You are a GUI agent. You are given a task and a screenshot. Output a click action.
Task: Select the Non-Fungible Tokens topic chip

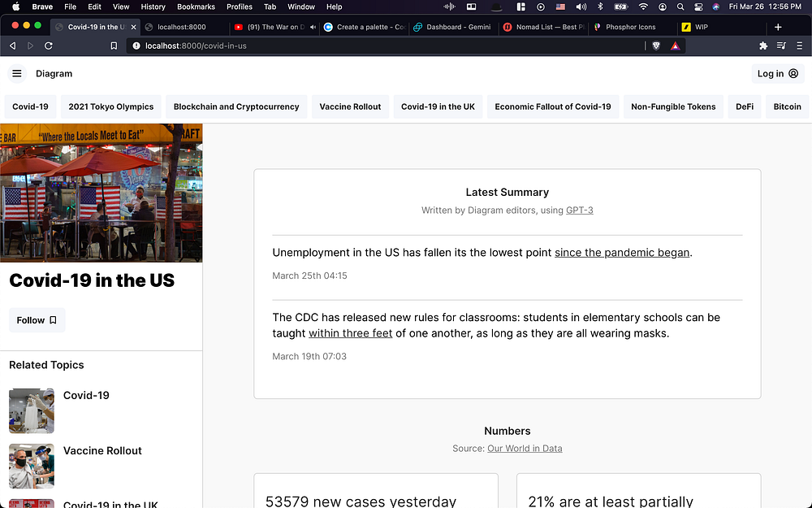673,106
